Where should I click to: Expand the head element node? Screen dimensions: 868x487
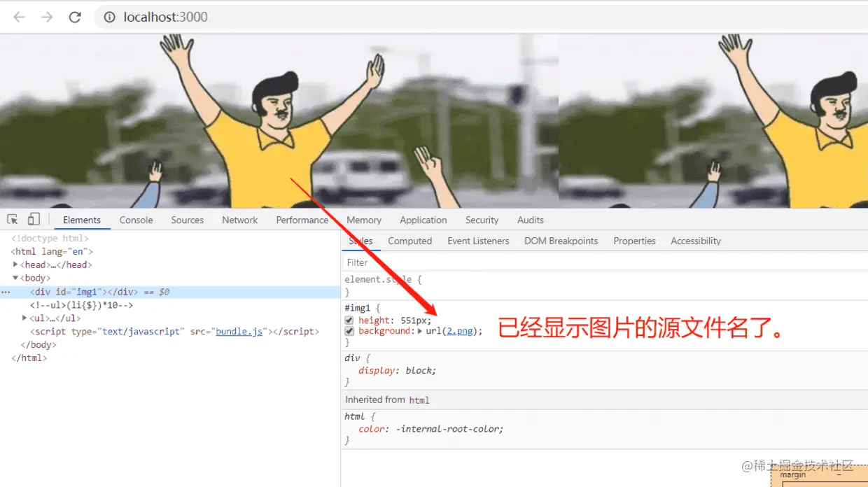[16, 265]
